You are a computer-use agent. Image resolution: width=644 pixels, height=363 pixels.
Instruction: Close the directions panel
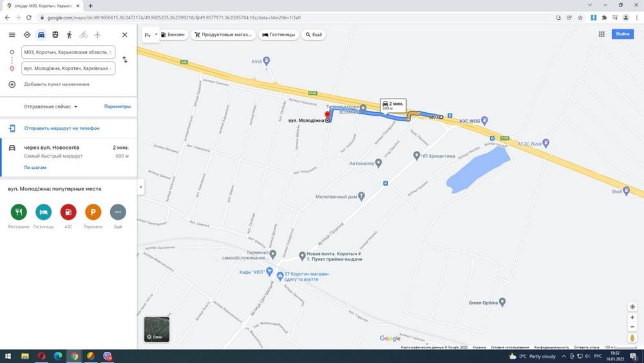coord(124,35)
